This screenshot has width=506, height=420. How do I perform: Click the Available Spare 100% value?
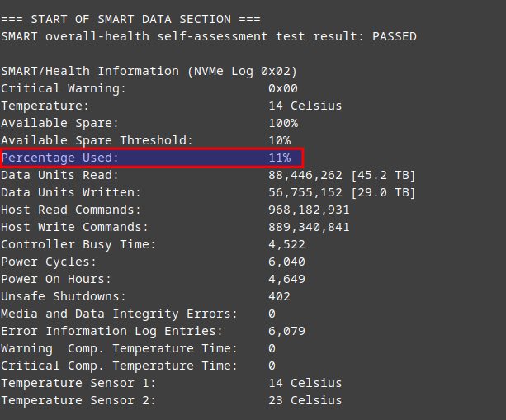coord(283,123)
